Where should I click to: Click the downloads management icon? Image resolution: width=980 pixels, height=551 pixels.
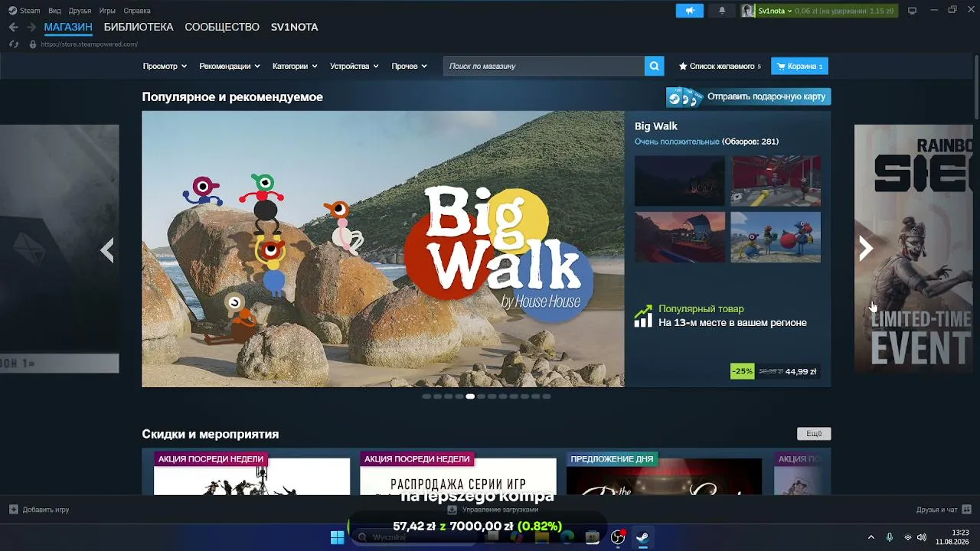pyautogui.click(x=452, y=510)
